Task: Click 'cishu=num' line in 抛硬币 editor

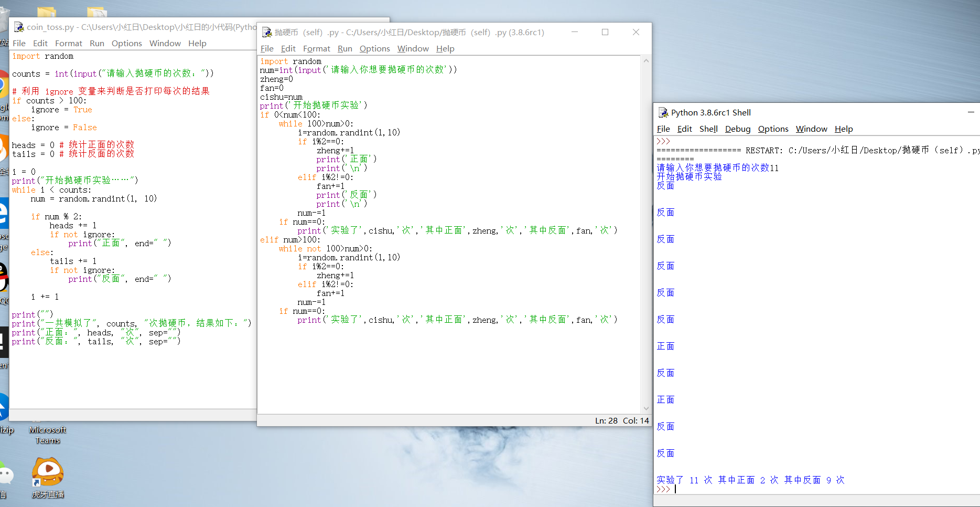Action: pyautogui.click(x=281, y=97)
